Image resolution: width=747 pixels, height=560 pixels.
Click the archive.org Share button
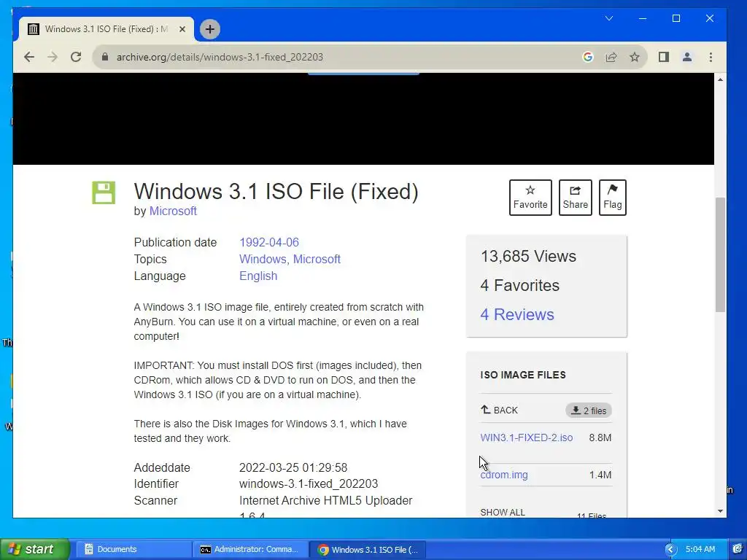coord(575,198)
